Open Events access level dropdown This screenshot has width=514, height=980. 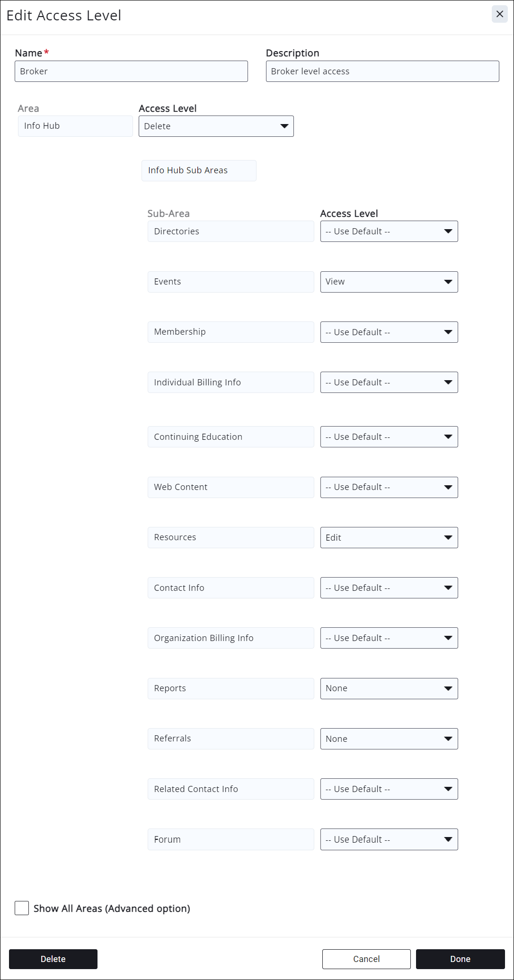coord(389,282)
